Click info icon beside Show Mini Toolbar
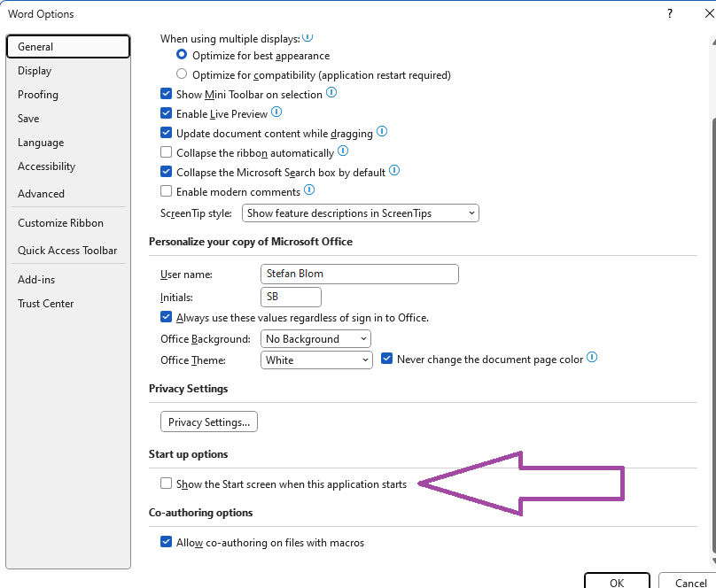This screenshot has width=716, height=588. click(331, 93)
